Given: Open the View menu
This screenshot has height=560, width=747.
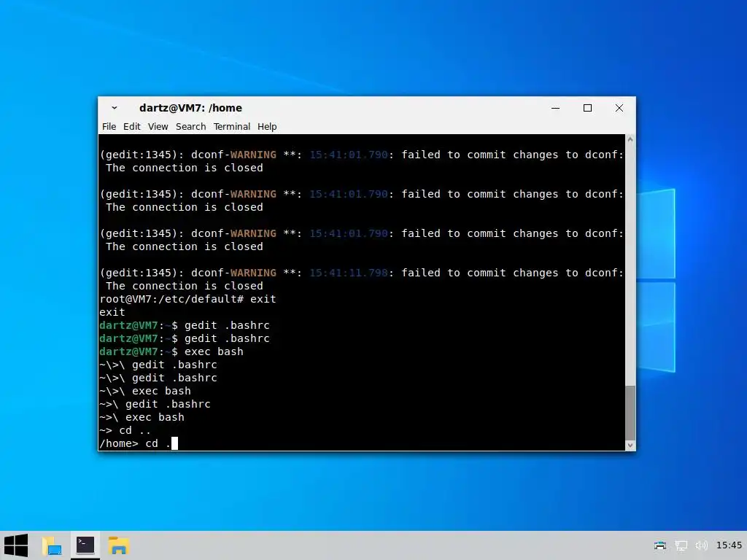Looking at the screenshot, I should coord(158,127).
